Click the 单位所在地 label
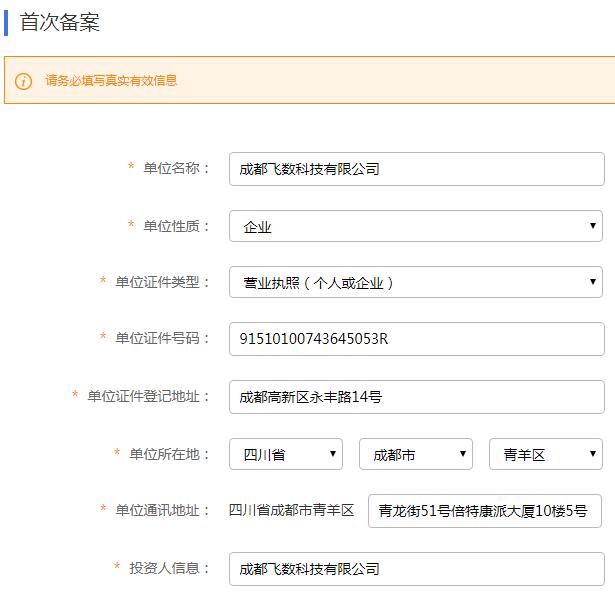The image size is (615, 603). point(169,454)
